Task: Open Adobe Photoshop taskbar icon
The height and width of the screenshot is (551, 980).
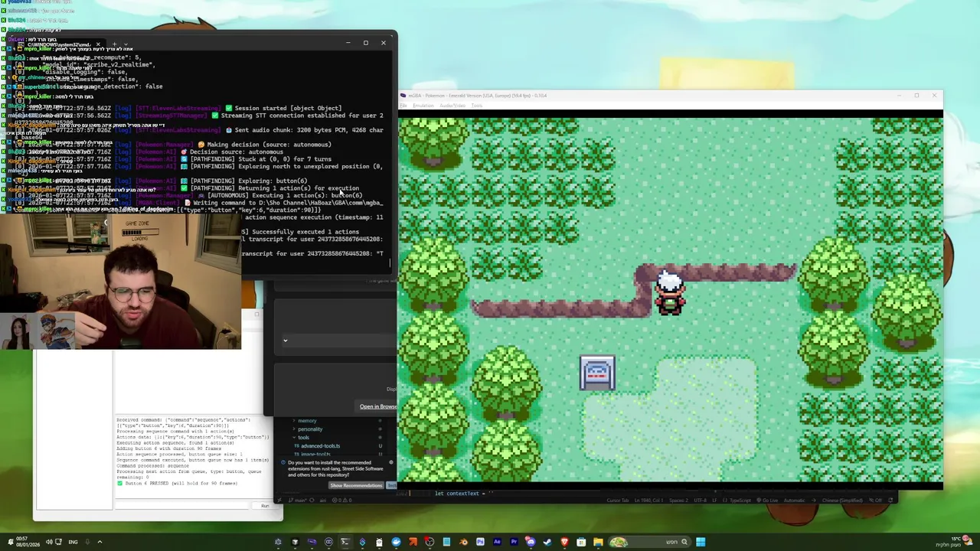Action: (480, 543)
